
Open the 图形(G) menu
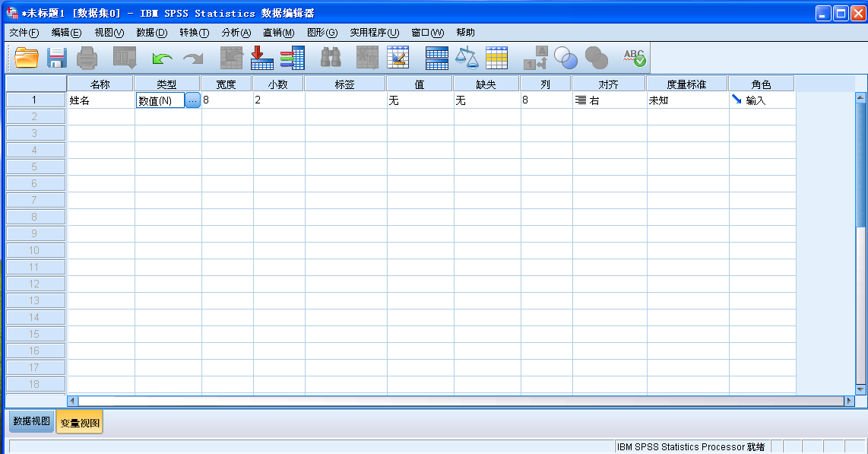pos(322,33)
